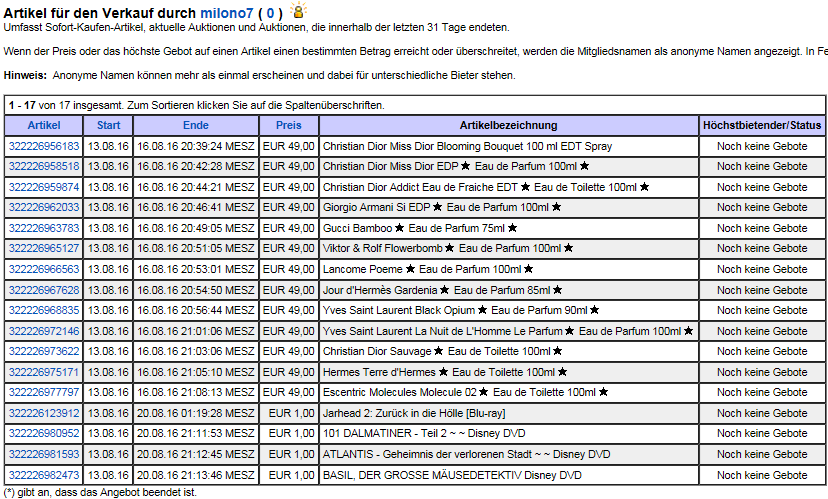Image resolution: width=828 pixels, height=499 pixels.
Task: Sort table by Artikel column
Action: pos(44,125)
